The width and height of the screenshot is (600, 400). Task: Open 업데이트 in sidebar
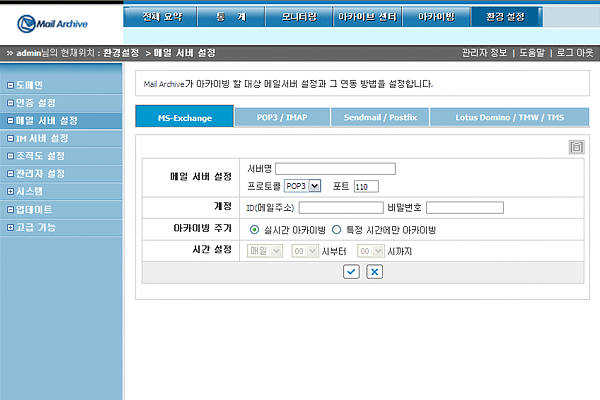click(34, 210)
